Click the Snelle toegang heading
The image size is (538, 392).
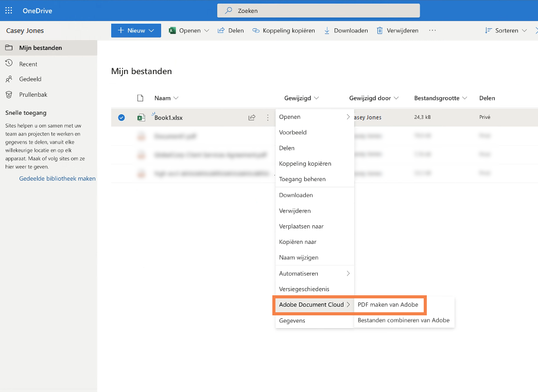pyautogui.click(x=26, y=113)
